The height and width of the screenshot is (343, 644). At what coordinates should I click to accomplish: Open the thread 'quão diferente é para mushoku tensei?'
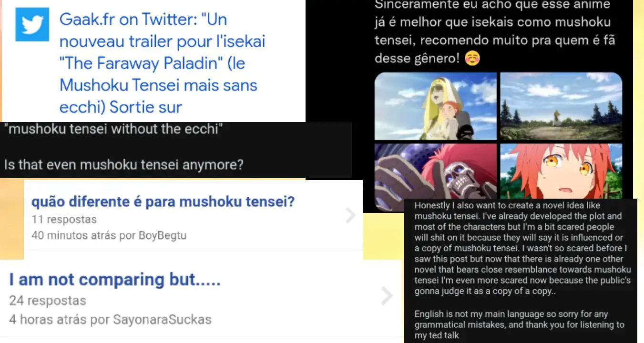pos(163,202)
